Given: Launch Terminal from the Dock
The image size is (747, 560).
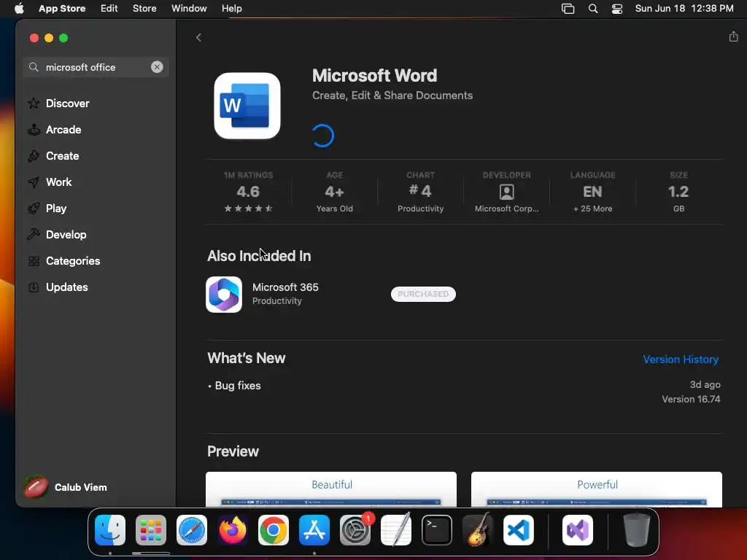Looking at the screenshot, I should [437, 530].
